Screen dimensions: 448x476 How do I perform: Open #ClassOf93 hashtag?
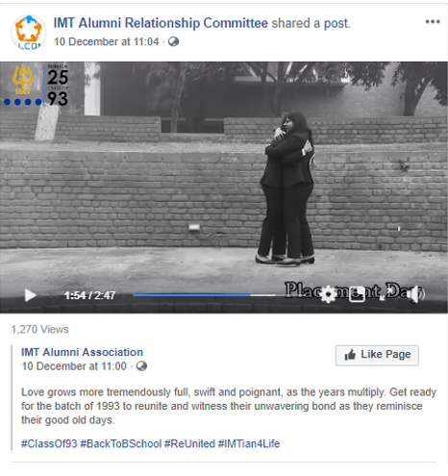49,443
